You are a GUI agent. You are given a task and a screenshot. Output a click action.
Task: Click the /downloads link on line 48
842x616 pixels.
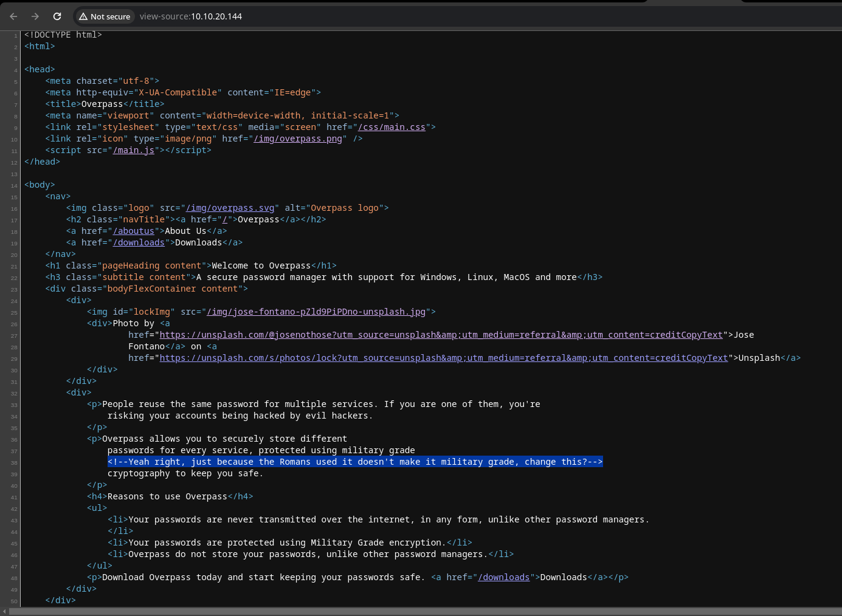point(503,577)
